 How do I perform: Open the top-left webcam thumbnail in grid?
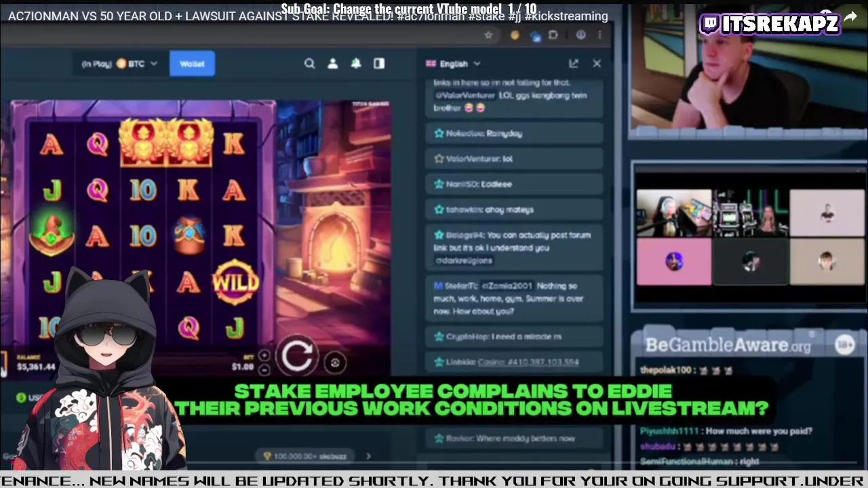coord(673,212)
